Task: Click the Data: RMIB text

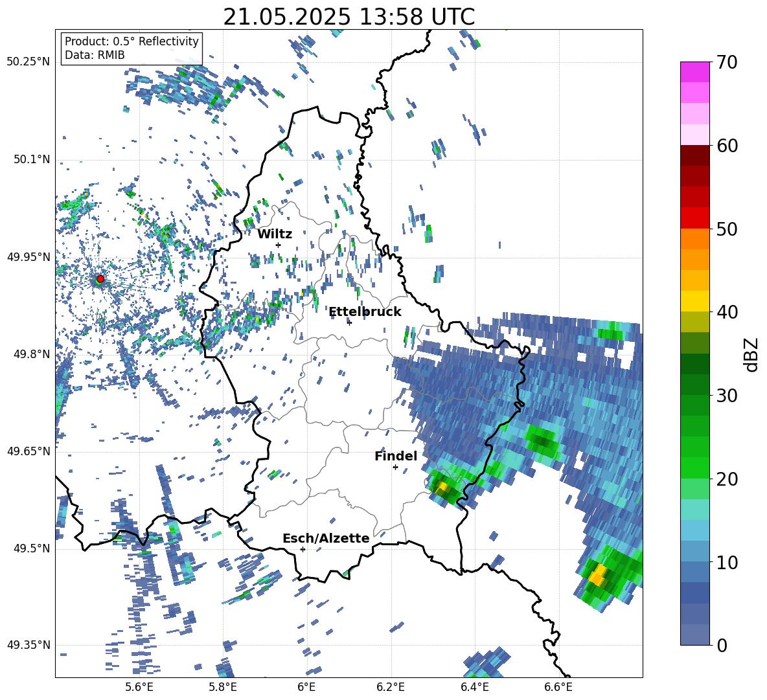Action: click(x=95, y=55)
